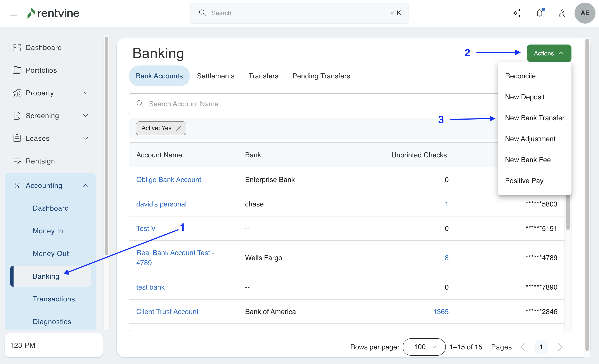Collapse the Accounting section
599x364 pixels.
tap(86, 185)
